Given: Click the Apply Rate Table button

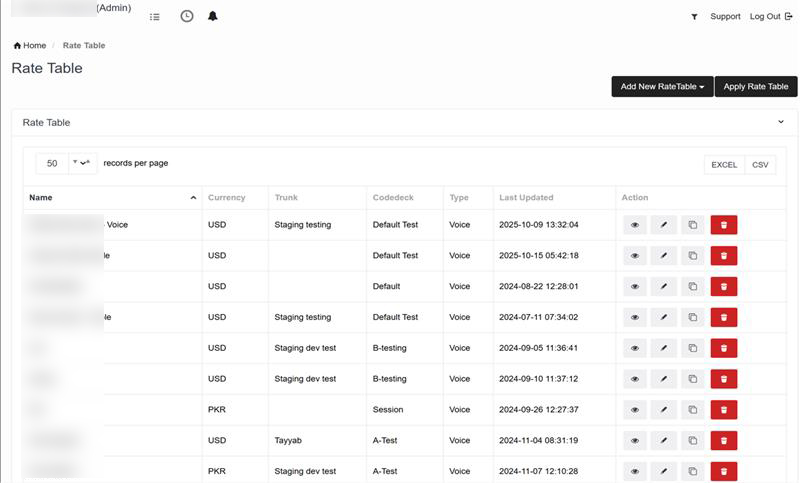Looking at the screenshot, I should click(755, 87).
